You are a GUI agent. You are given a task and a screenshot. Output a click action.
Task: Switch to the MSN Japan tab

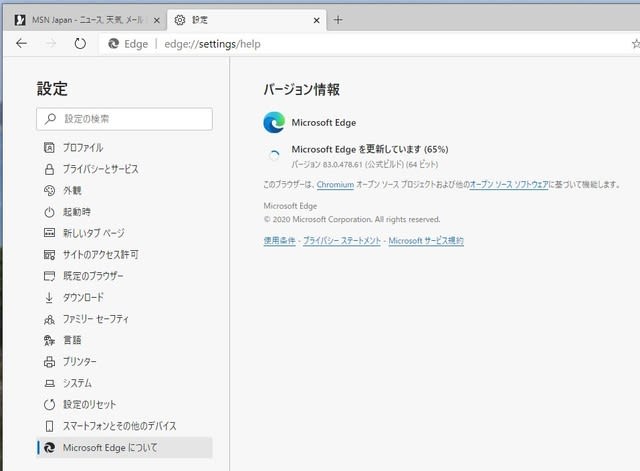[85, 20]
